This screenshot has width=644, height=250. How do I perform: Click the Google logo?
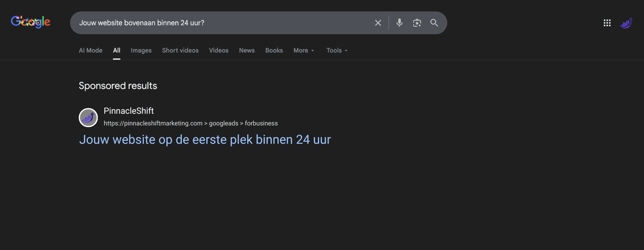tap(31, 22)
